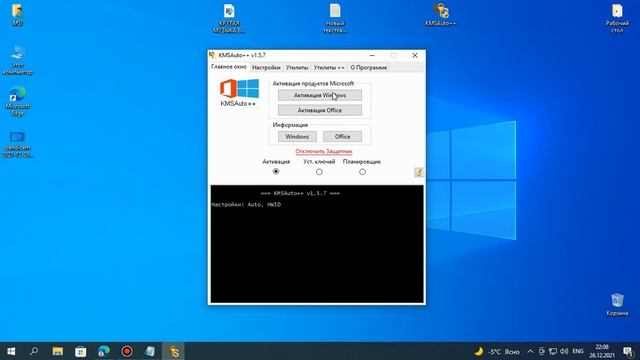Select the Microsoft Edge desktop shortcut
This screenshot has width=640, height=360.
[17, 102]
